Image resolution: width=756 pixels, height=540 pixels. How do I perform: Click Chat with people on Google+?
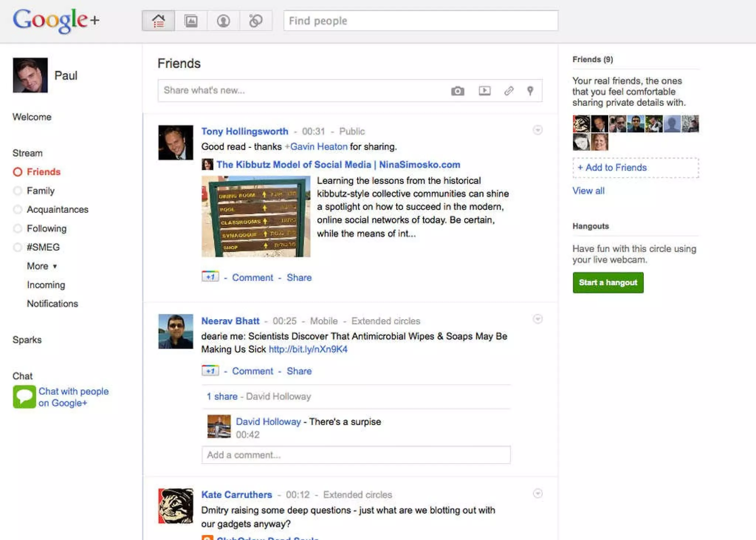coord(73,397)
